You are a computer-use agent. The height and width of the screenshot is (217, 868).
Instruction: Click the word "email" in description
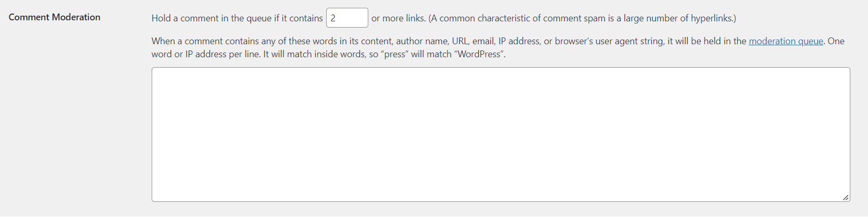[483, 41]
